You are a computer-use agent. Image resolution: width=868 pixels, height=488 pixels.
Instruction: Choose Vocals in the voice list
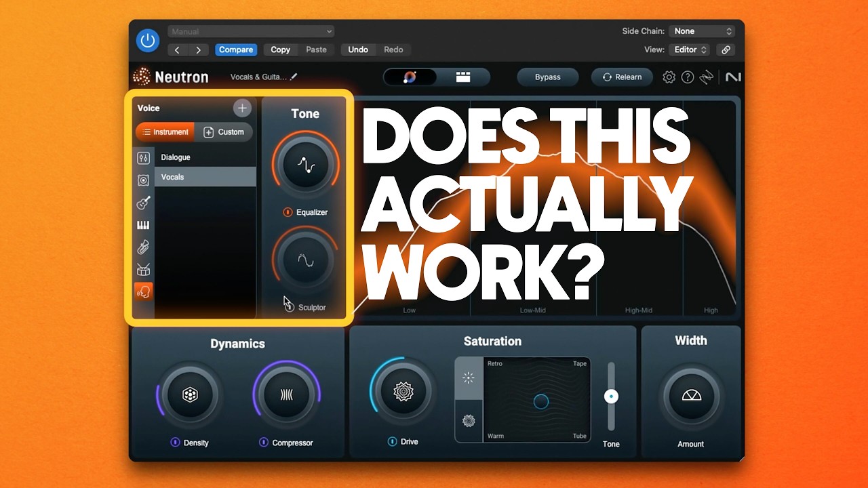(205, 177)
